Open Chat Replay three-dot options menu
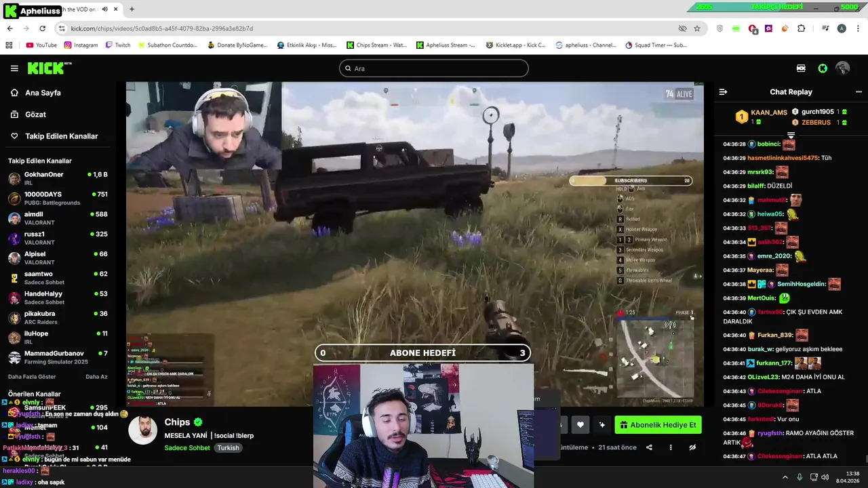 (859, 91)
